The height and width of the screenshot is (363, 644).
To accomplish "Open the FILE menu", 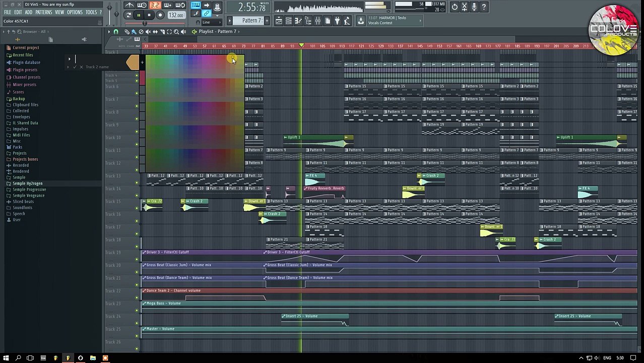I will tap(8, 12).
